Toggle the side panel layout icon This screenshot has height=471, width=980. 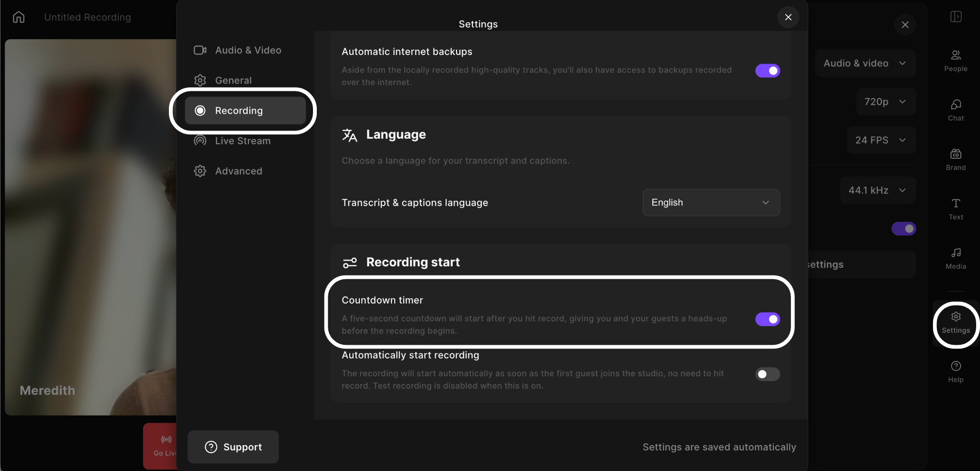click(x=956, y=17)
